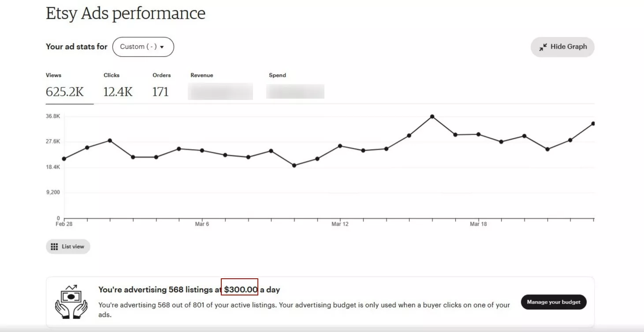
Task: Click the Mar 12 label on the axis
Action: click(x=339, y=224)
